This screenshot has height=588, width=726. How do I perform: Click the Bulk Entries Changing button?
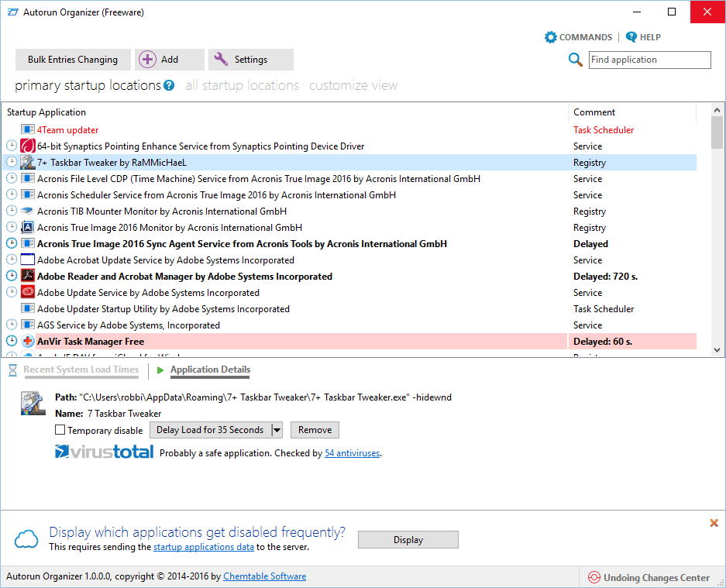coord(73,60)
